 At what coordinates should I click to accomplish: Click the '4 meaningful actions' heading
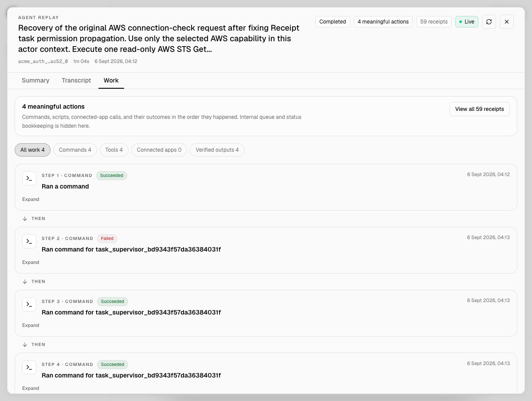(x=53, y=106)
